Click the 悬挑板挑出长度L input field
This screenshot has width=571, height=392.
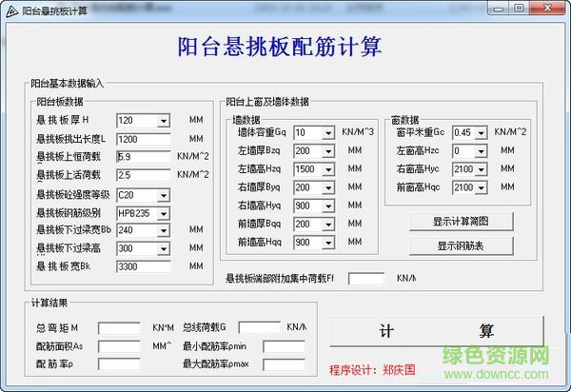pos(144,139)
